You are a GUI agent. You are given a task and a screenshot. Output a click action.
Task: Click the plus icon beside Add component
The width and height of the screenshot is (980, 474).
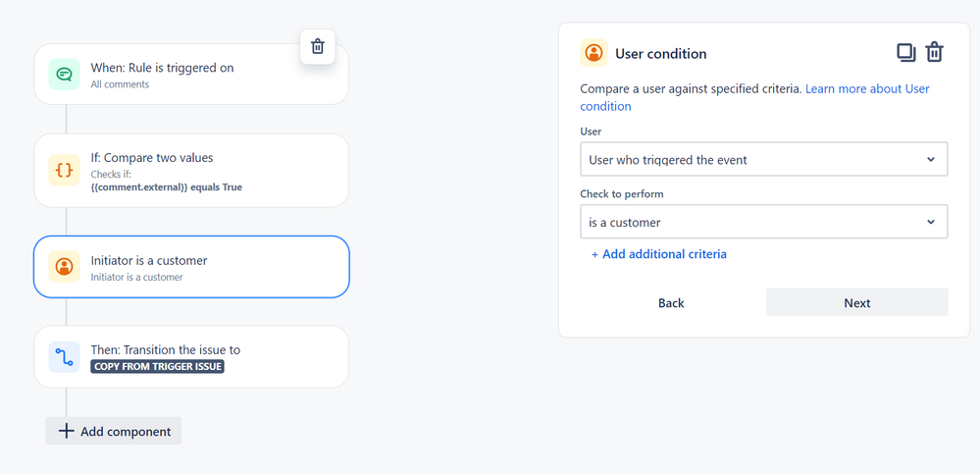[x=66, y=431]
